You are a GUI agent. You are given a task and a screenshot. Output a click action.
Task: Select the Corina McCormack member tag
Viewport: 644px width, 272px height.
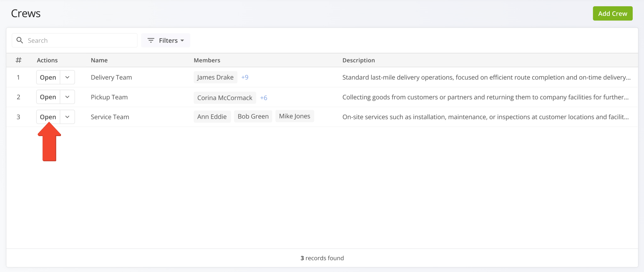[x=225, y=98]
